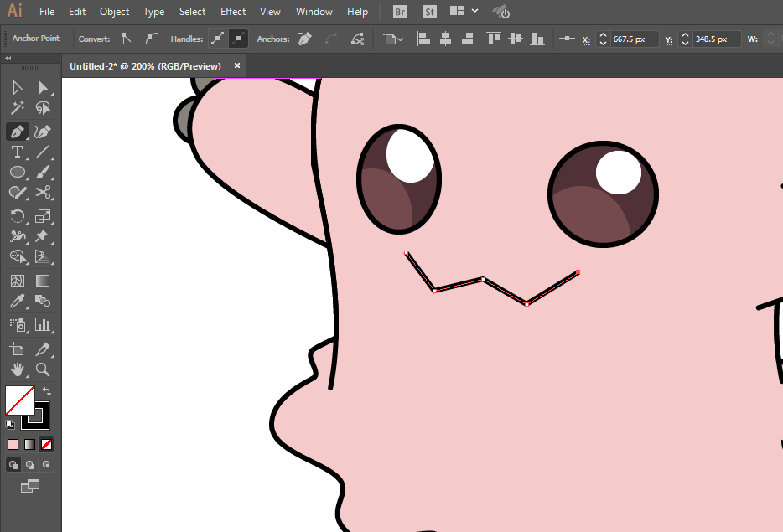Select the Lasso tool
This screenshot has width=783, height=532.
43,108
